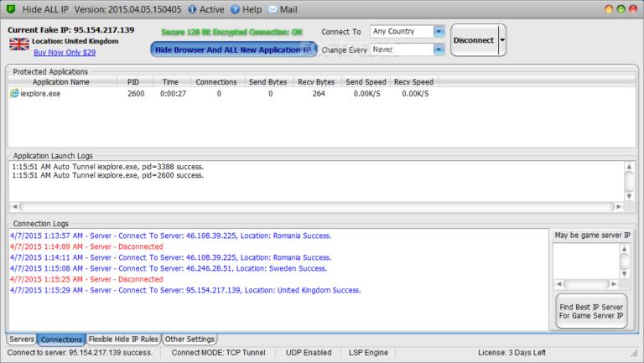Click the Time value 0:00:27
644x363 pixels.
tap(173, 94)
